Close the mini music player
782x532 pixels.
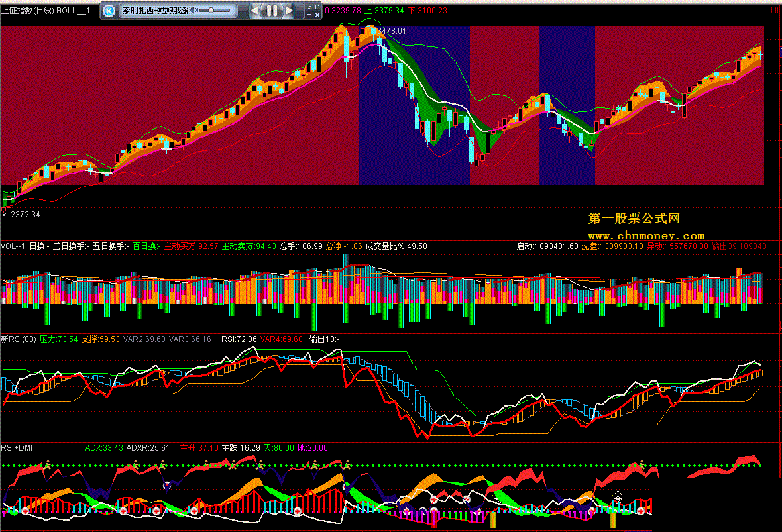[x=317, y=15]
